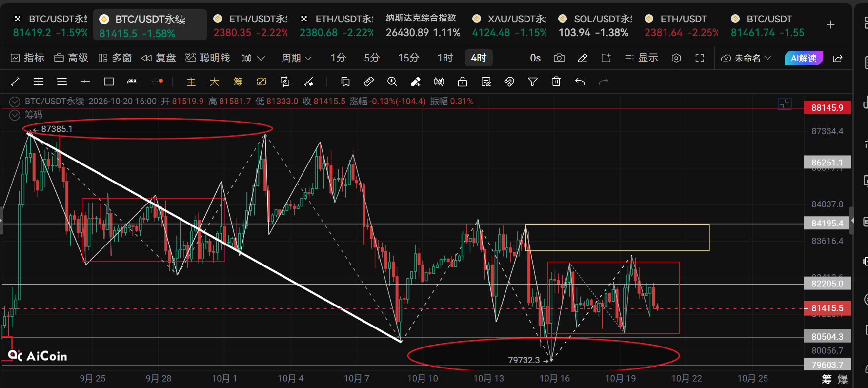The image size is (868, 388).
Task: Click the pencil edit icon in top toolbar
Action: click(583, 58)
